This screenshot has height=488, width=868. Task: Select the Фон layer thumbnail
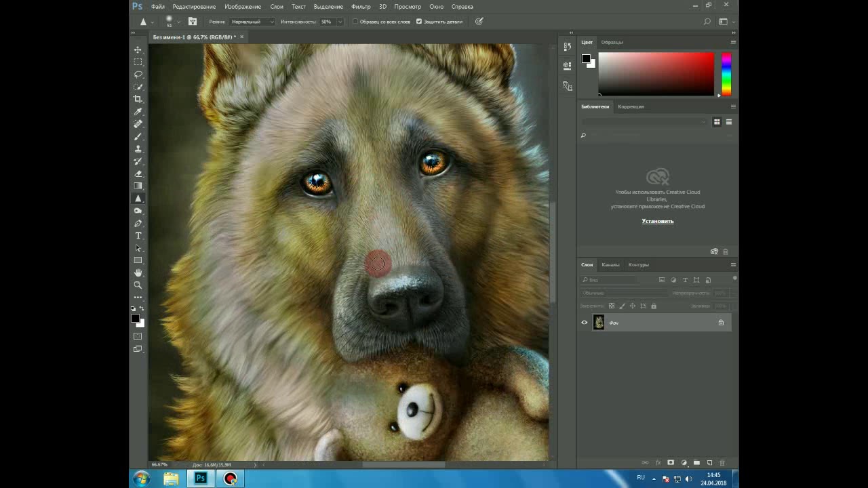(599, 323)
